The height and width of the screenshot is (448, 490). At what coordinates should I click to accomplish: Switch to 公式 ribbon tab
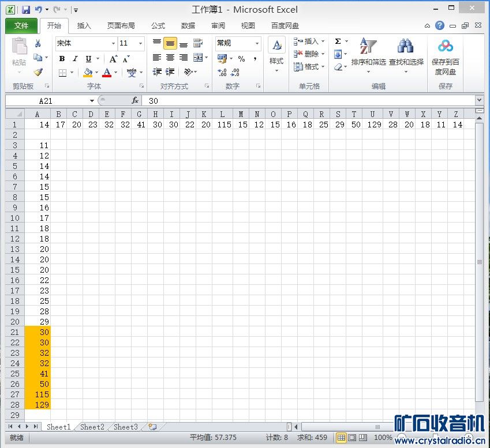(158, 25)
